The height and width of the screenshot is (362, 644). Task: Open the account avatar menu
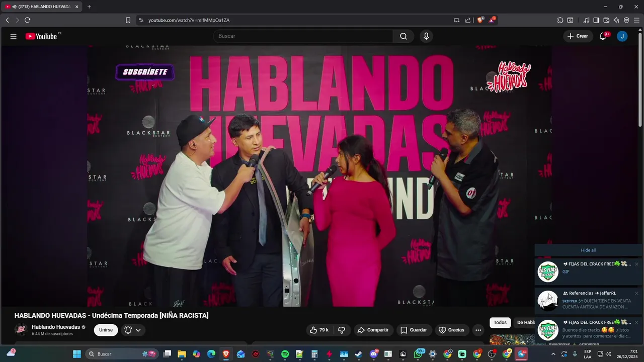coord(622,36)
